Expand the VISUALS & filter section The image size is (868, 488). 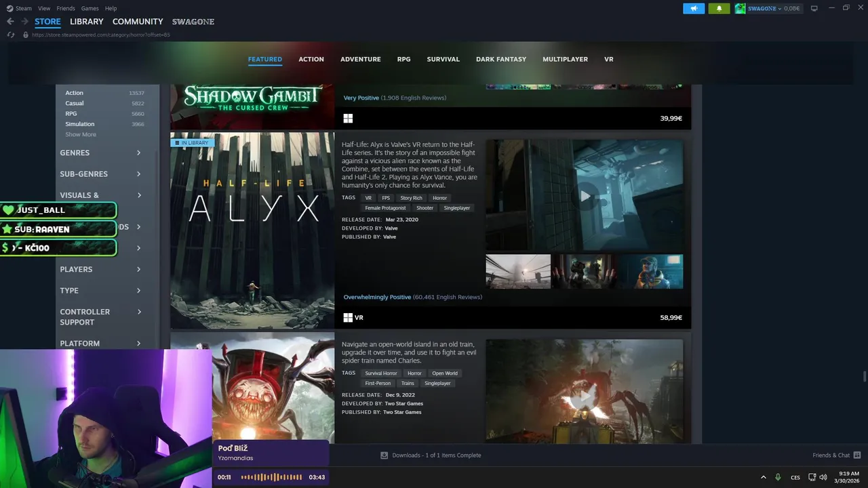coord(100,195)
